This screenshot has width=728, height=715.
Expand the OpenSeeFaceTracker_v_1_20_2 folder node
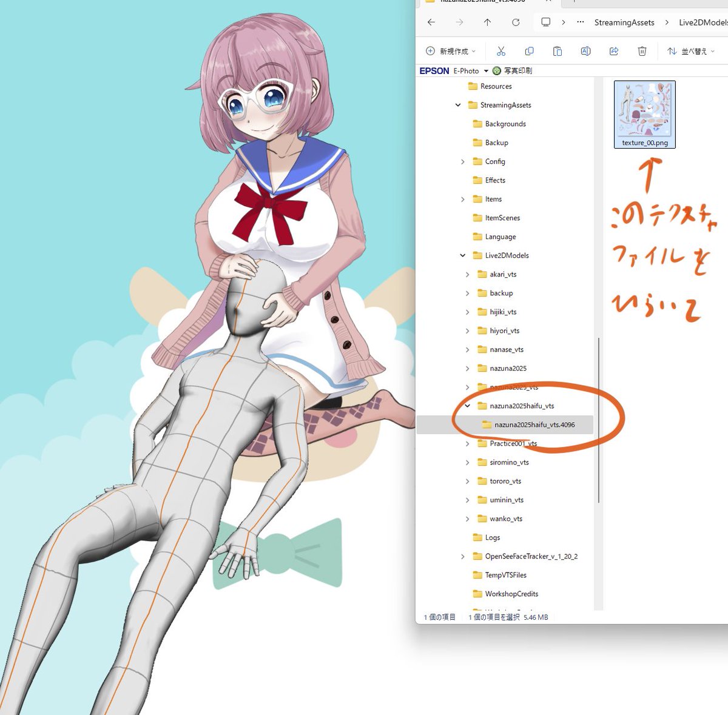tap(463, 556)
